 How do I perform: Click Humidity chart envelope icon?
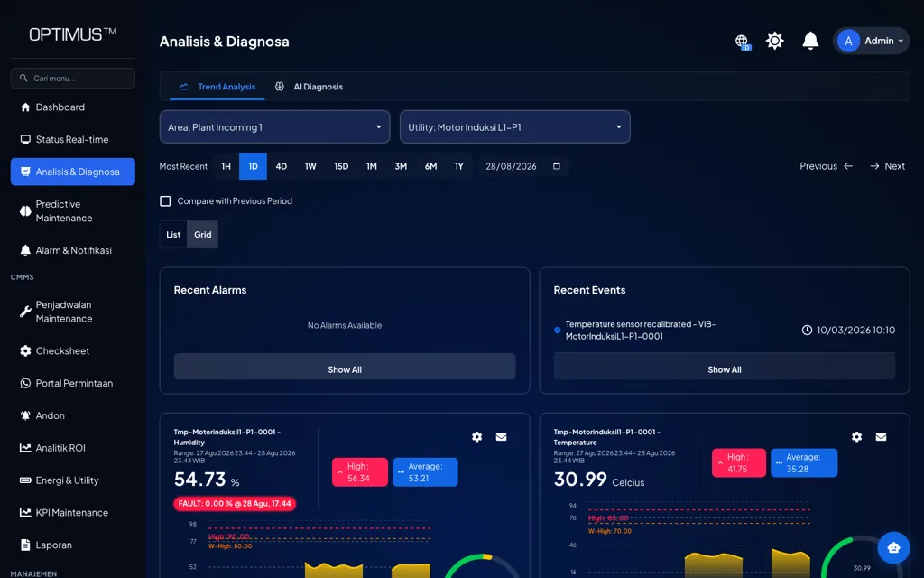tap(501, 437)
